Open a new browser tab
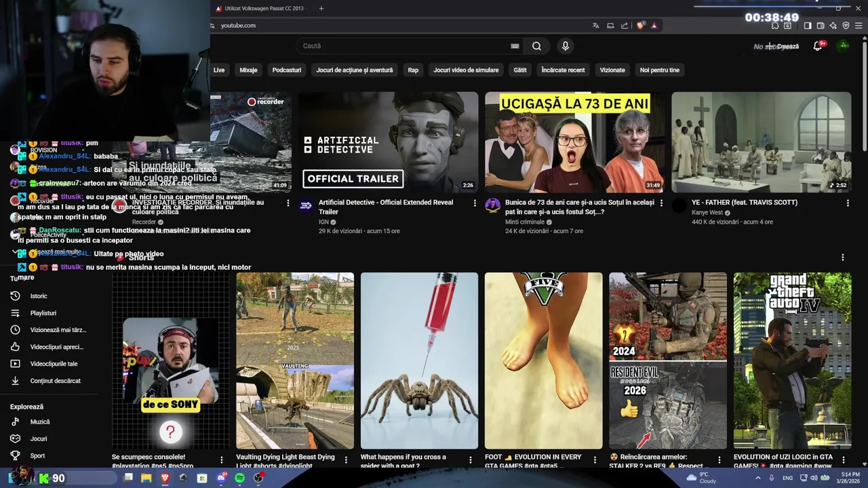The width and height of the screenshot is (868, 488). (321, 8)
